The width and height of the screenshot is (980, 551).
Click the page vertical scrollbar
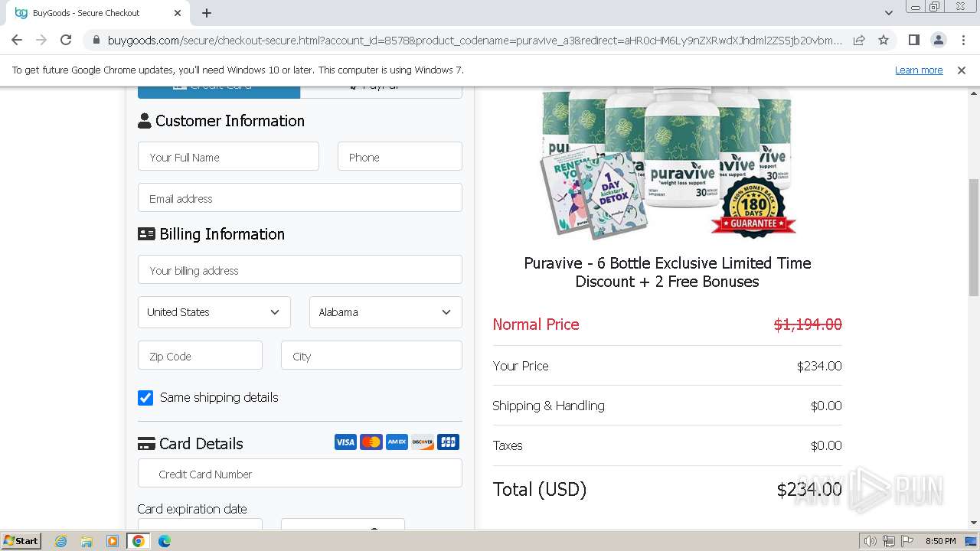click(973, 237)
